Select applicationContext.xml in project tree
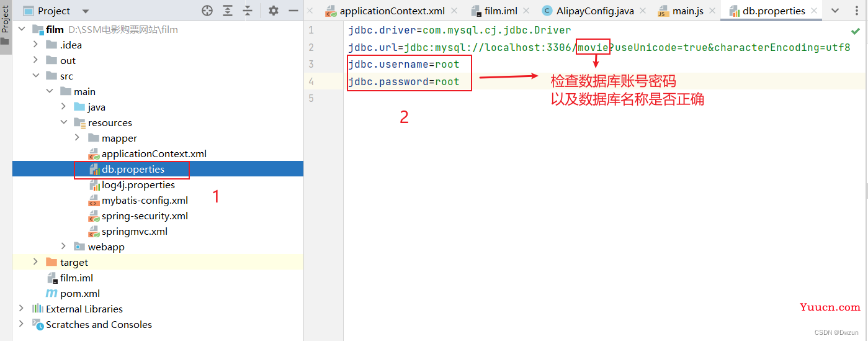 (x=154, y=153)
